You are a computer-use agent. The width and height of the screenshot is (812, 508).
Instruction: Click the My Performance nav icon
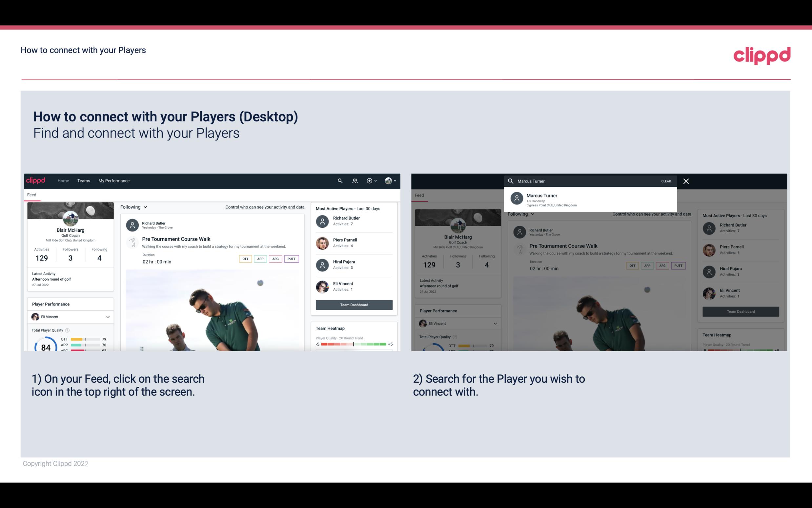click(114, 180)
